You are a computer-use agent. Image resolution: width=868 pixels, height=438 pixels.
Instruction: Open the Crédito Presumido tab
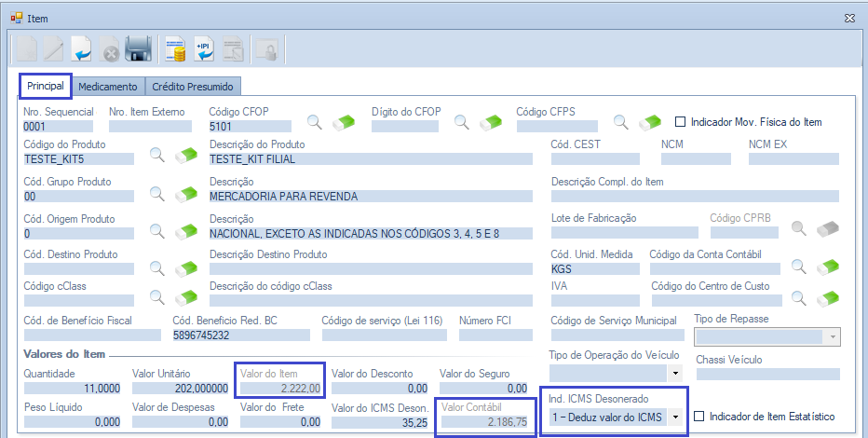193,87
